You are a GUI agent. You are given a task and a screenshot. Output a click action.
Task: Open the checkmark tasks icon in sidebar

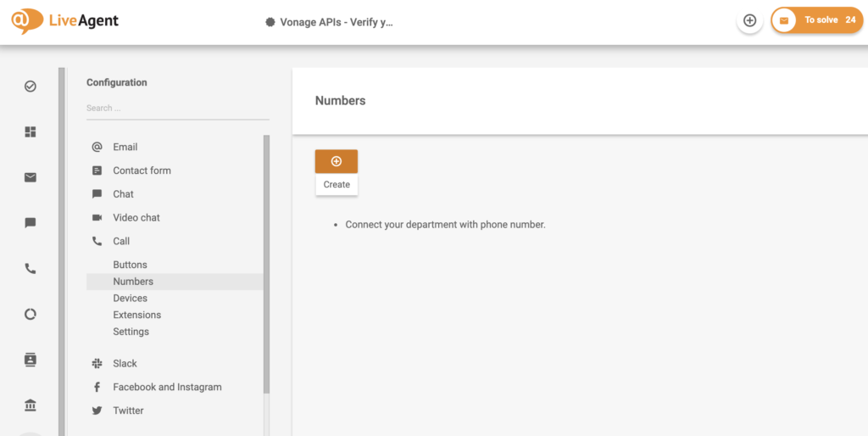click(x=31, y=87)
